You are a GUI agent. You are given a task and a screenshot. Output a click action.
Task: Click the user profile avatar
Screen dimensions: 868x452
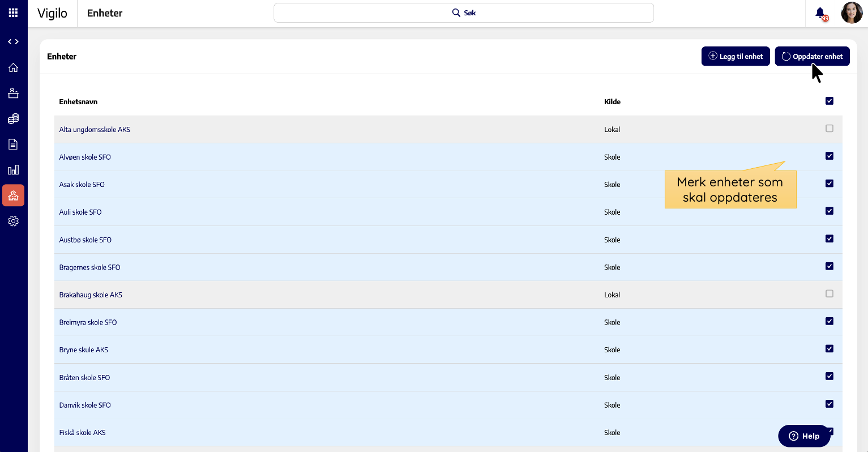851,12
